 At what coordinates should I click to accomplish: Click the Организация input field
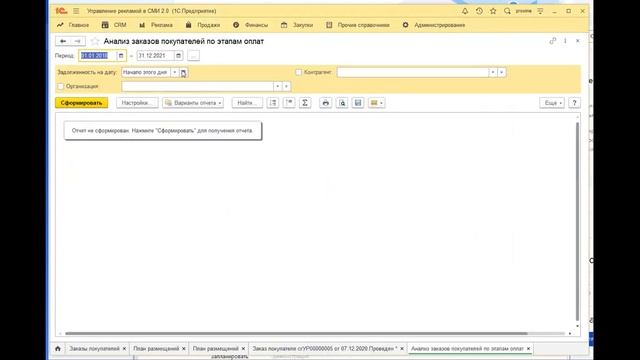pos(198,87)
